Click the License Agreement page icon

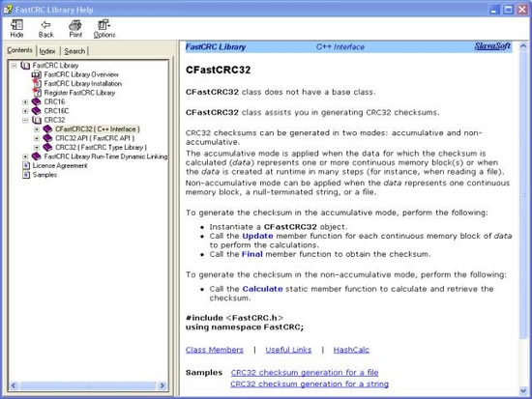[26, 166]
